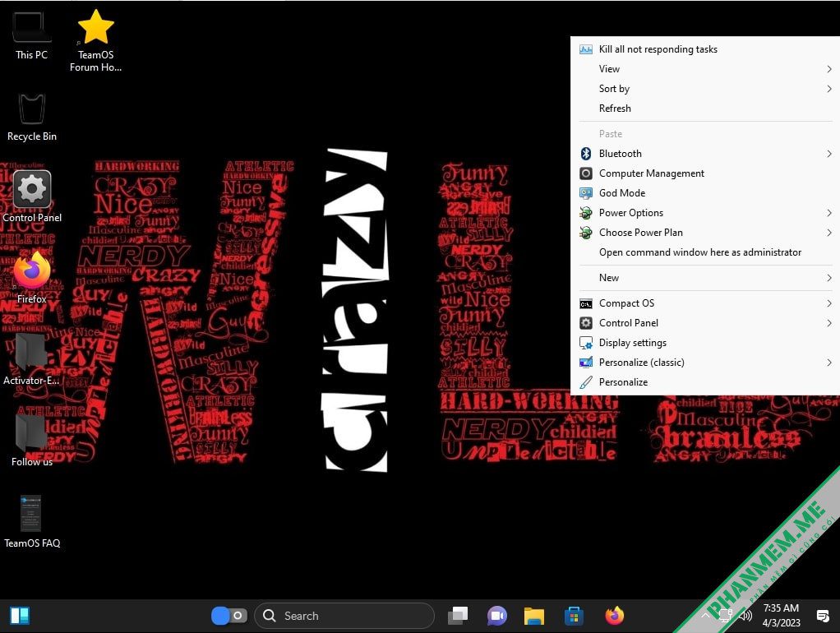Open the Start menu button
The width and height of the screenshot is (840, 633).
(20, 615)
